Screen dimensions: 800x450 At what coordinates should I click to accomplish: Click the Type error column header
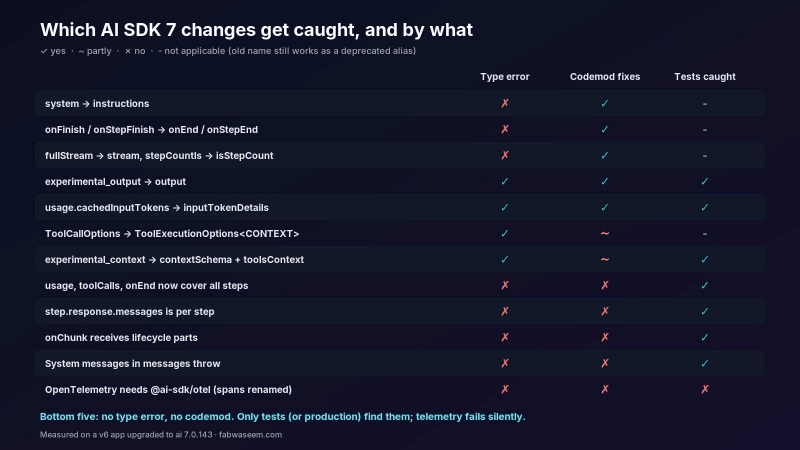505,77
